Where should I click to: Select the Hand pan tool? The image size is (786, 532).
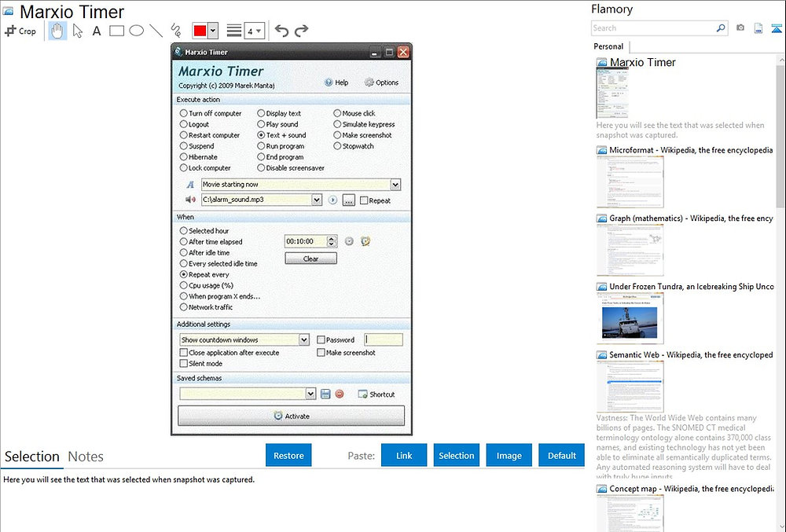point(57,30)
